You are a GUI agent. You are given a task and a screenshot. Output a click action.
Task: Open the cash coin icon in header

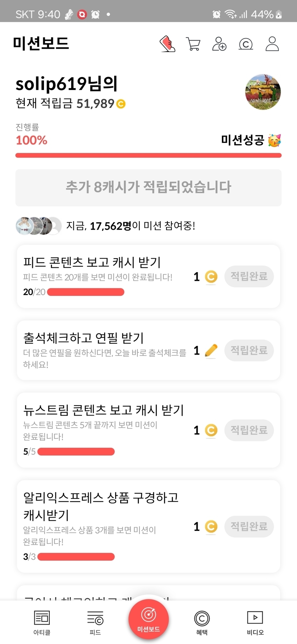pos(245,44)
